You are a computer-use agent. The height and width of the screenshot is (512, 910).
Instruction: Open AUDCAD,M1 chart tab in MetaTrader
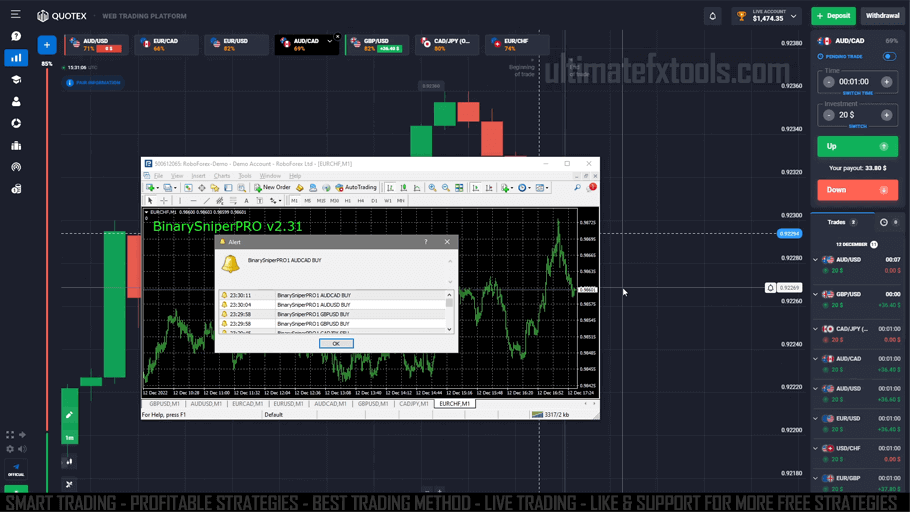point(330,403)
